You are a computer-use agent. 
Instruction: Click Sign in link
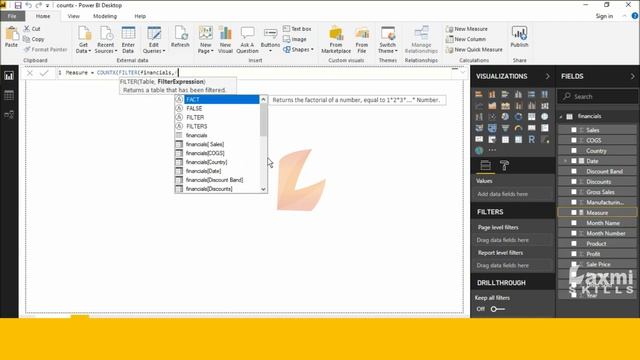click(604, 16)
